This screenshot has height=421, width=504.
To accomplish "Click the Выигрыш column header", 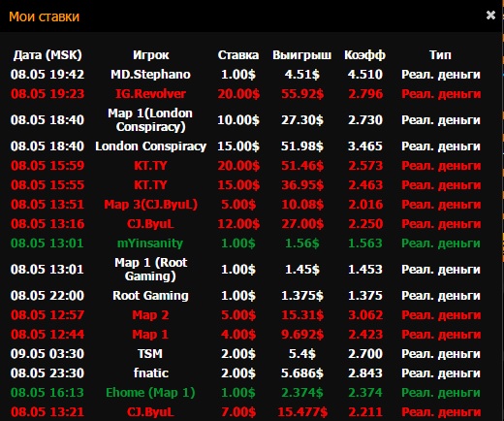I will (x=301, y=55).
